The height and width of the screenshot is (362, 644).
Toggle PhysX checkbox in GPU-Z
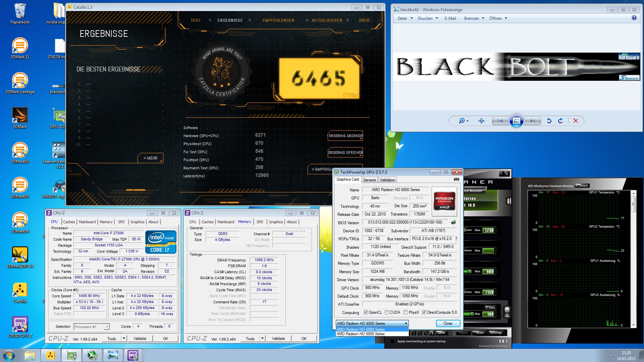(406, 312)
